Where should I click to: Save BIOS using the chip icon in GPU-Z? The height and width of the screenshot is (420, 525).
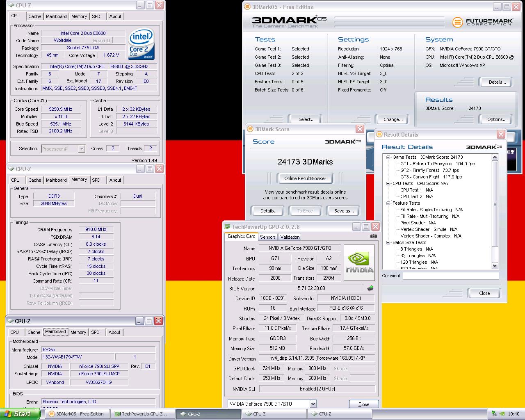click(x=370, y=288)
